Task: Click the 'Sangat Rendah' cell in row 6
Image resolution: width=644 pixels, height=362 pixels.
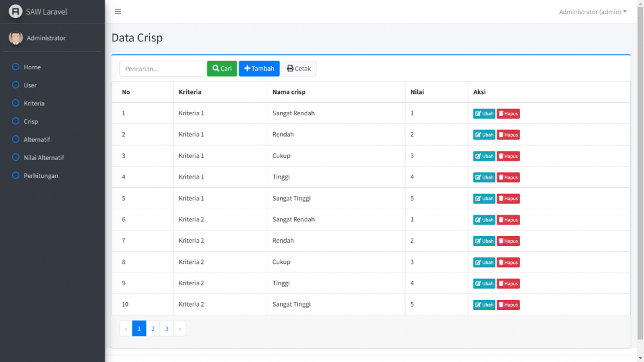Action: coord(336,219)
